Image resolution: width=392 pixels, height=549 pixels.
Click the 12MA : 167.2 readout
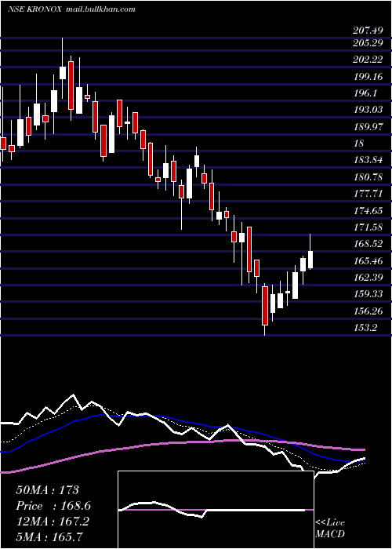click(53, 522)
